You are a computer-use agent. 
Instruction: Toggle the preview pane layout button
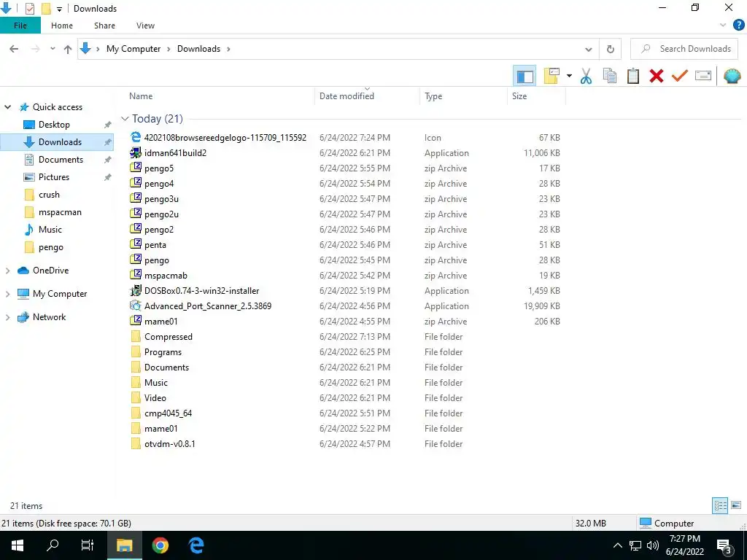(x=525, y=76)
